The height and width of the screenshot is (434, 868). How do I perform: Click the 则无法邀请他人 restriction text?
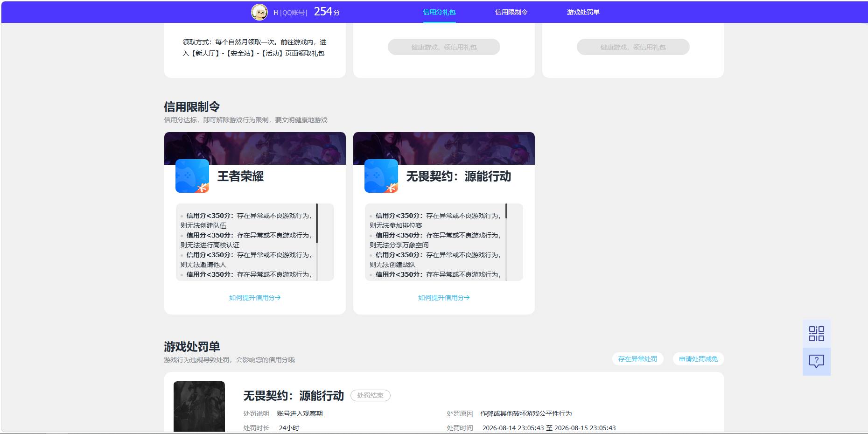click(203, 265)
